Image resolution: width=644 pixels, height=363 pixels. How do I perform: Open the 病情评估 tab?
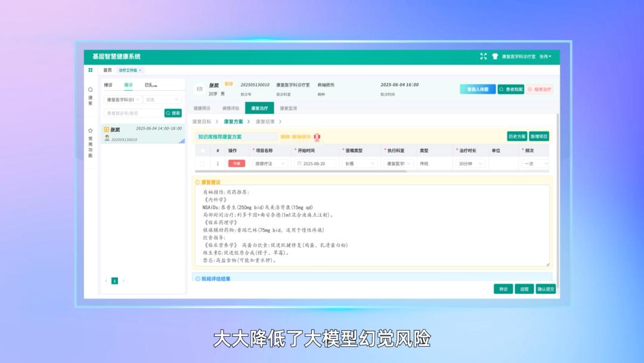click(x=231, y=108)
